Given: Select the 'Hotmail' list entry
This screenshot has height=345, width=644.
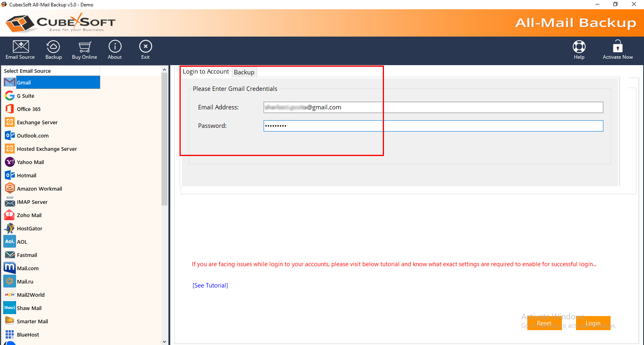Looking at the screenshot, I should [x=27, y=175].
